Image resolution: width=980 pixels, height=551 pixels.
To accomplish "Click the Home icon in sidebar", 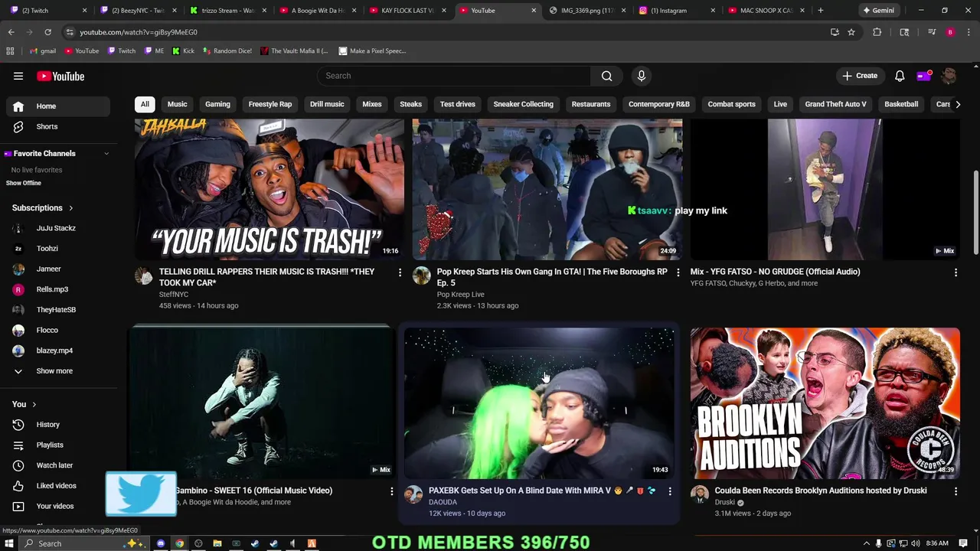I will coord(18,106).
